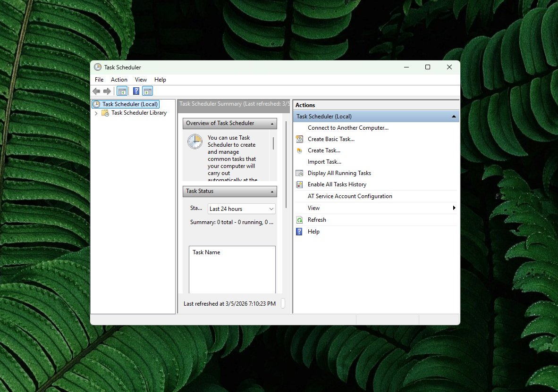Click the green Refresh icon in Actions

299,220
